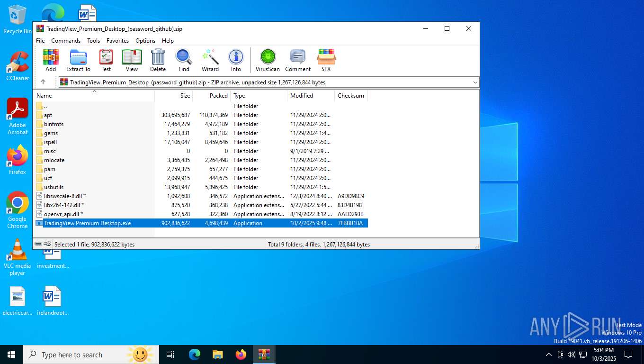
Task: Open VLC media player desktop shortcut
Action: click(x=18, y=257)
